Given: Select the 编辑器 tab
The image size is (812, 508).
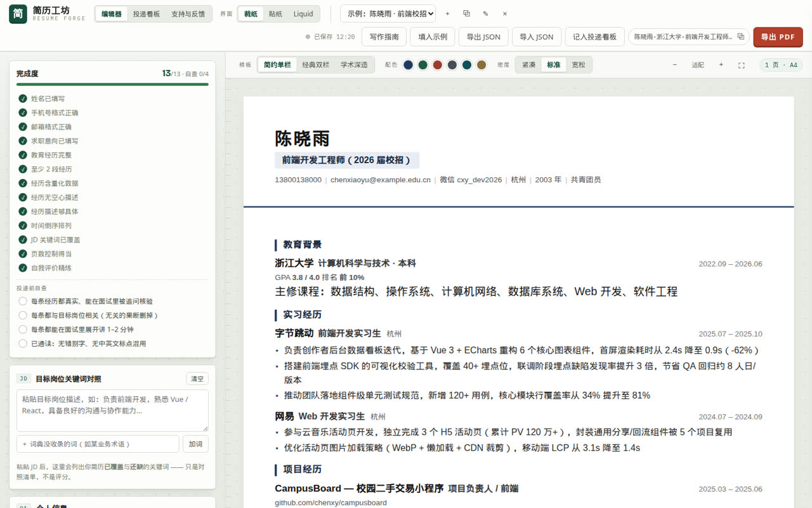Looking at the screenshot, I should [x=112, y=14].
